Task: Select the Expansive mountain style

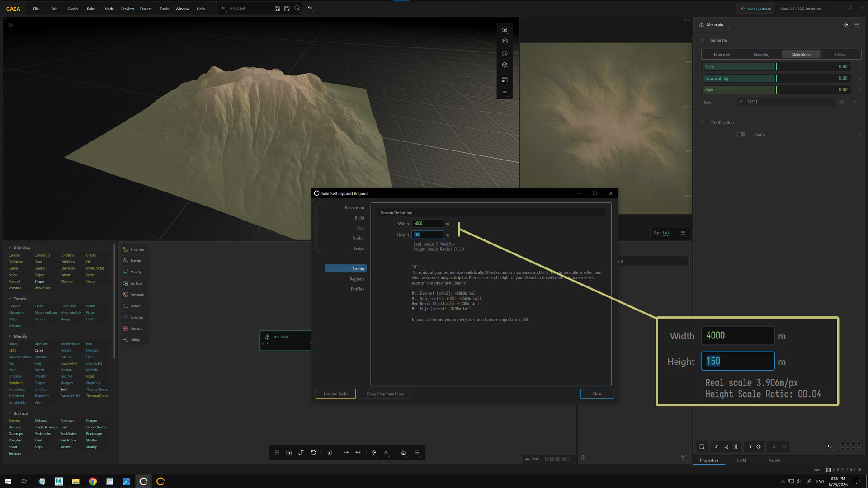Action: (722, 55)
